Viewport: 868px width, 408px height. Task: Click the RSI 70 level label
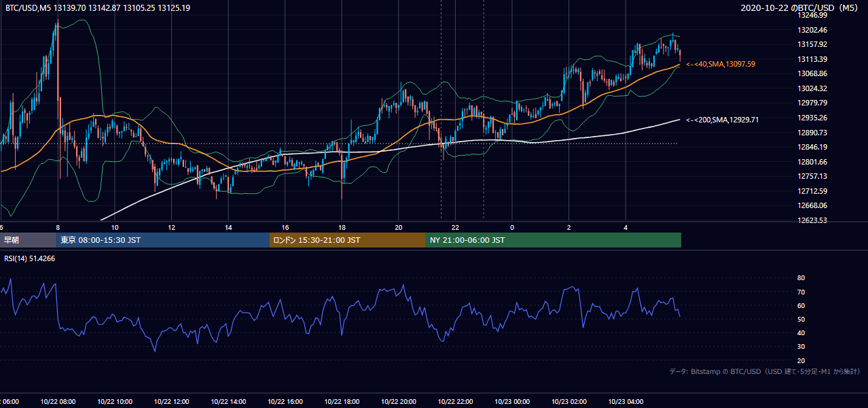(801, 292)
